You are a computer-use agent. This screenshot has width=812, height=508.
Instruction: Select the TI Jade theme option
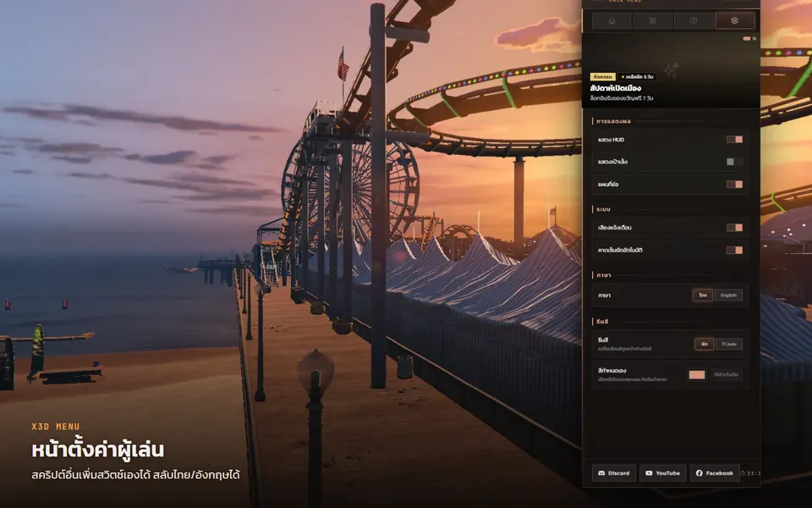729,344
